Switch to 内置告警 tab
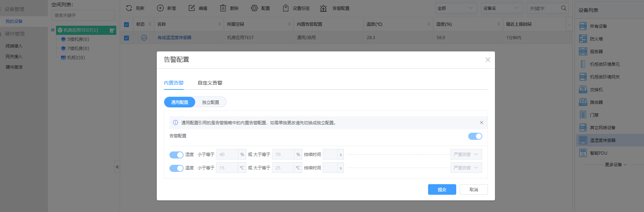 pos(174,83)
